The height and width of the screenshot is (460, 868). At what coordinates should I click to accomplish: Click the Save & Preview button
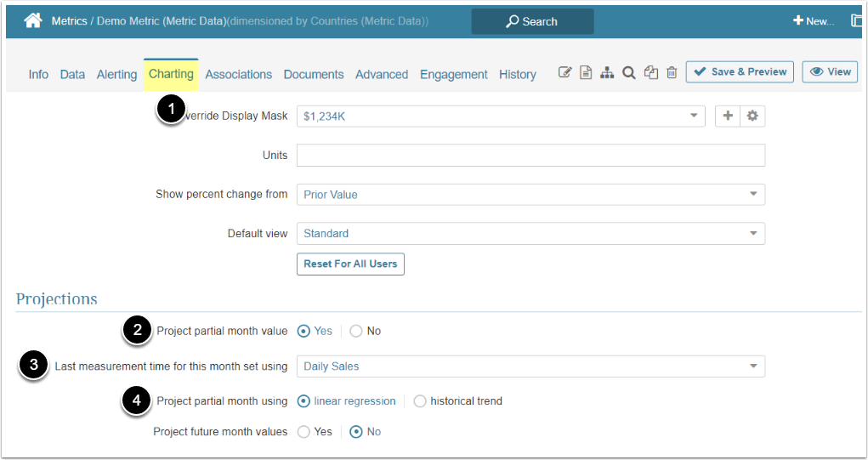(x=740, y=72)
